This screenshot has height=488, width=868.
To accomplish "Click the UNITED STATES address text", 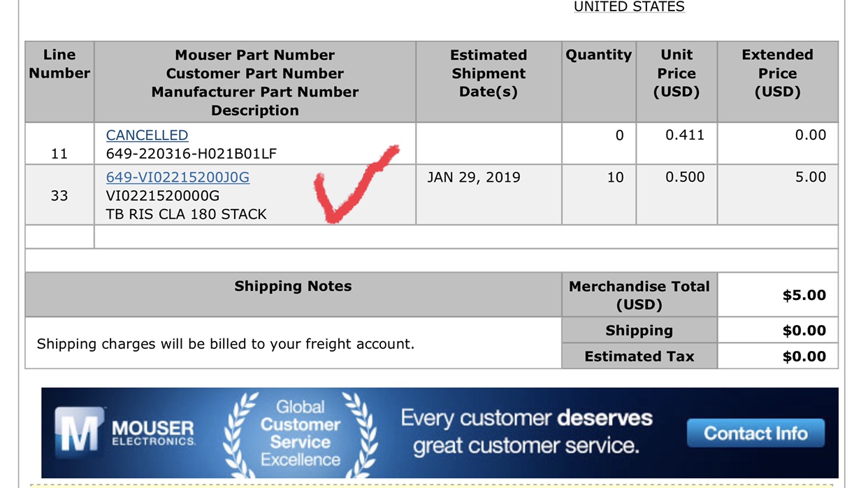I will pos(629,7).
